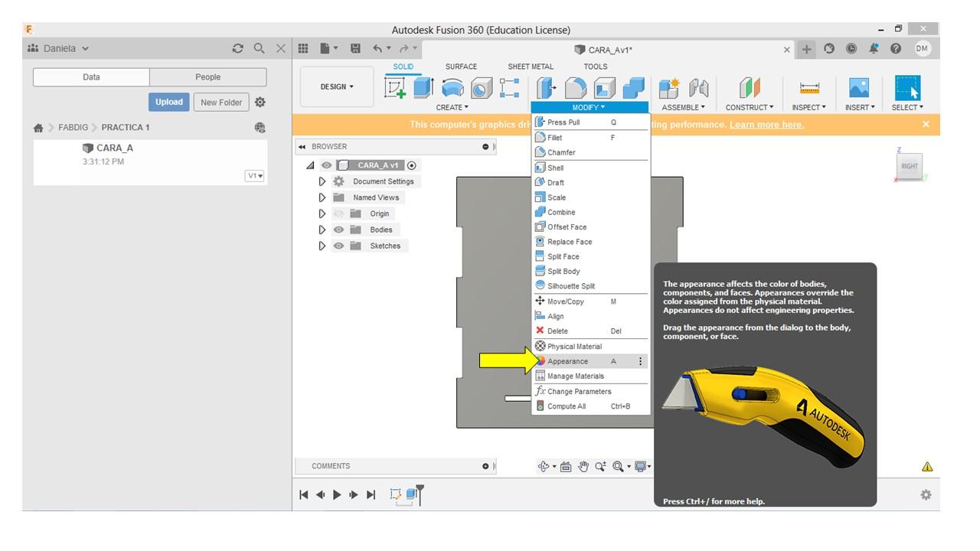Activate the Select tool icon

(907, 88)
